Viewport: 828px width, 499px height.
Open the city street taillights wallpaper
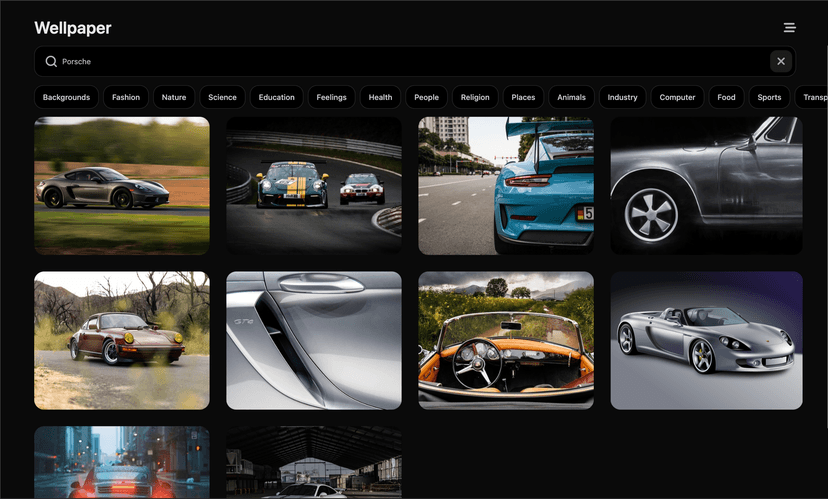click(x=122, y=463)
